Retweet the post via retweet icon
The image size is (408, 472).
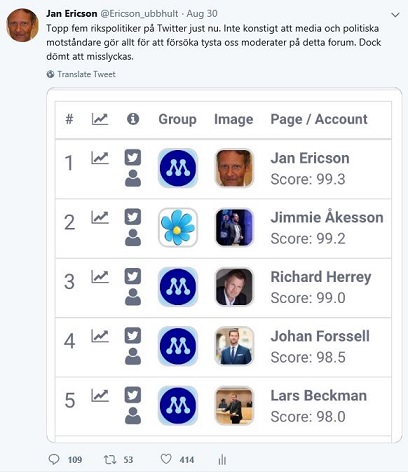tap(110, 460)
